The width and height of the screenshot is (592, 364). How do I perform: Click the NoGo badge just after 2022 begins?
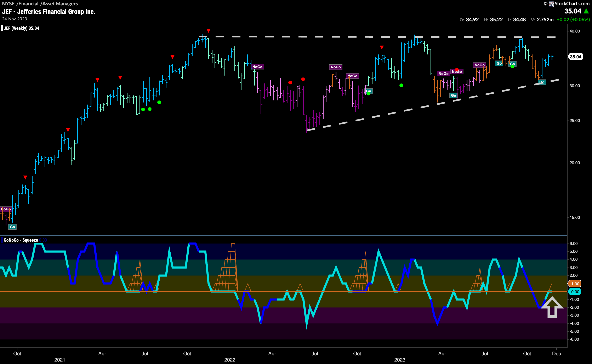point(257,67)
